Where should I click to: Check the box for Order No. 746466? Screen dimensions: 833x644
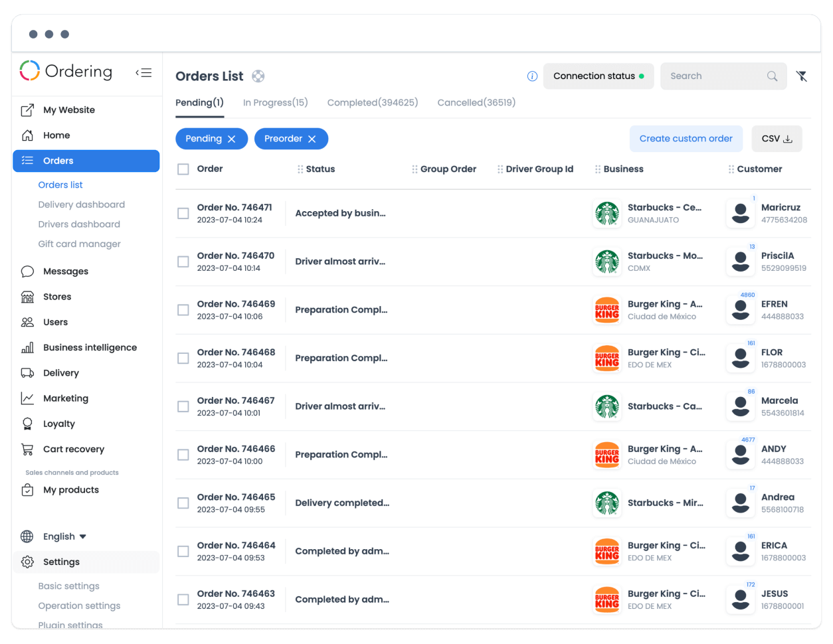(183, 455)
